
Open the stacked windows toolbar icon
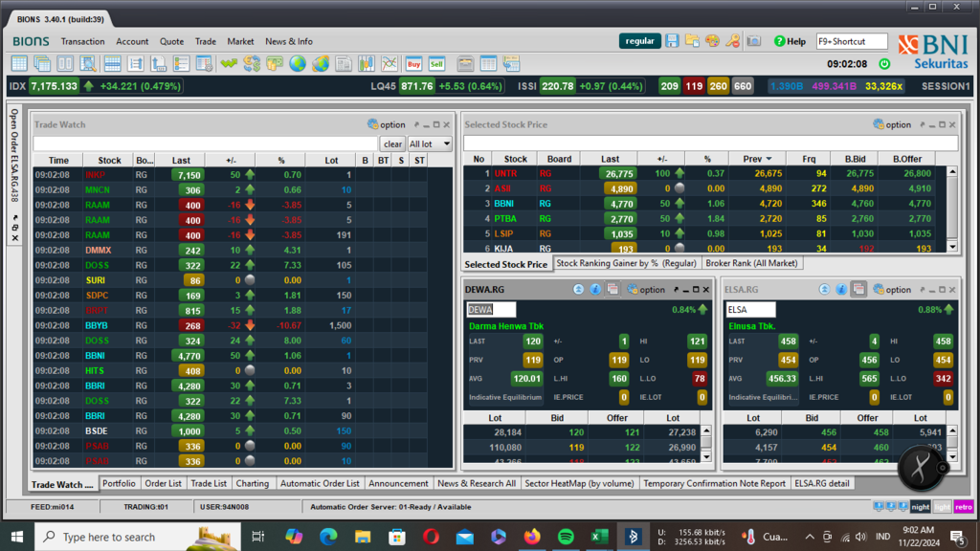tap(42, 64)
